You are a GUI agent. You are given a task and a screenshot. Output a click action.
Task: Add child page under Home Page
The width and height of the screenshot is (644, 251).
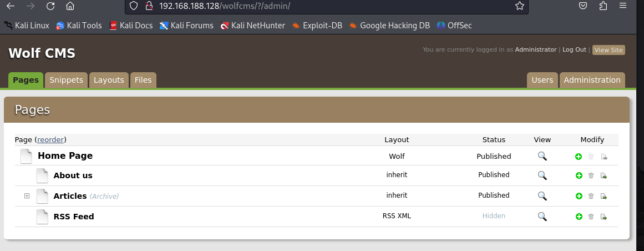click(x=579, y=157)
